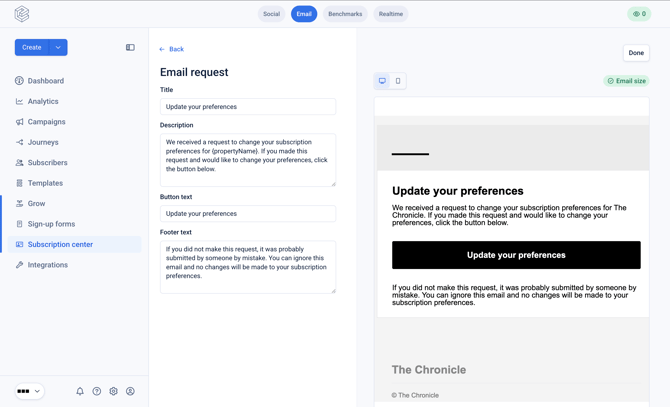Image resolution: width=670 pixels, height=407 pixels.
Task: Collapse the sidebar panel icon
Action: tap(130, 47)
